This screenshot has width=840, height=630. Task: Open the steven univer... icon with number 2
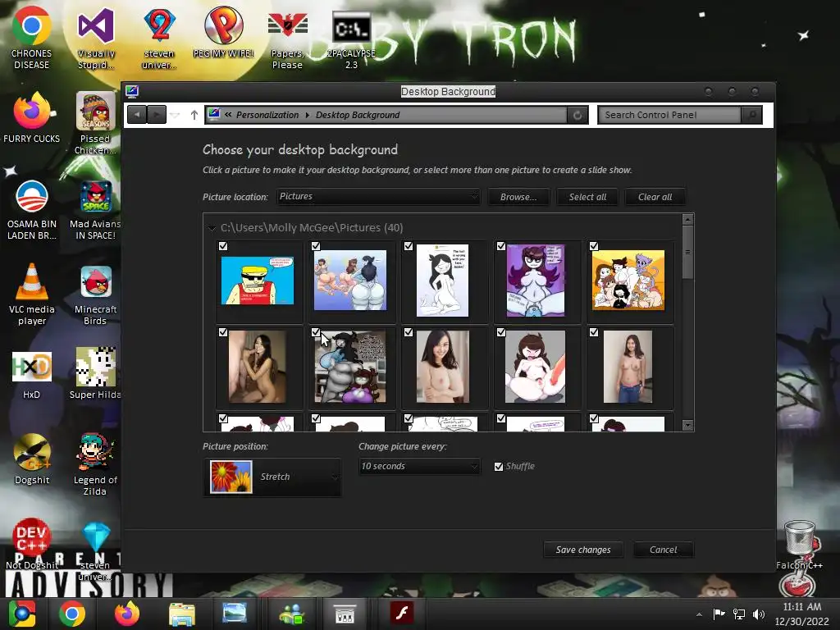(x=159, y=38)
